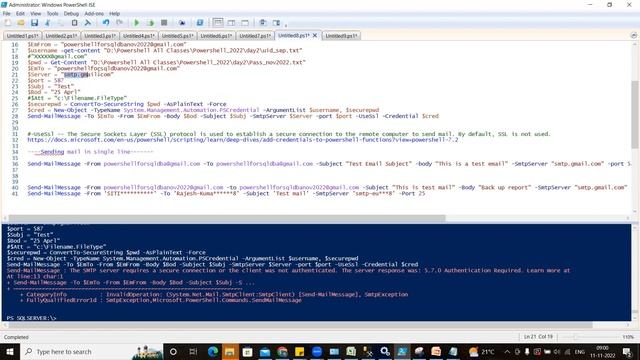
Task: Show script pane on top layout icon
Action: [218, 23]
